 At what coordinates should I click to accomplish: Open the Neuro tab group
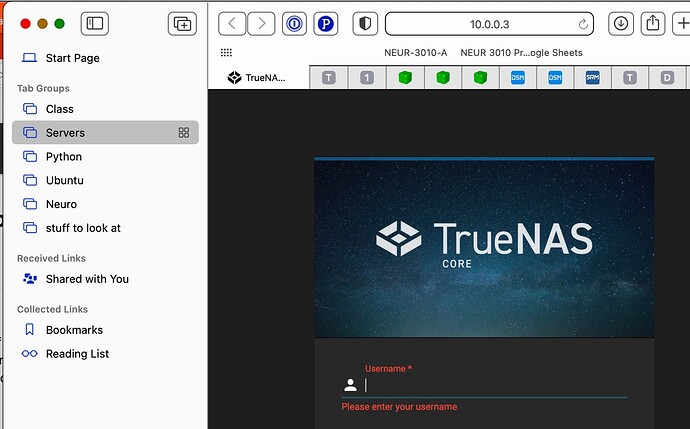(x=105, y=204)
